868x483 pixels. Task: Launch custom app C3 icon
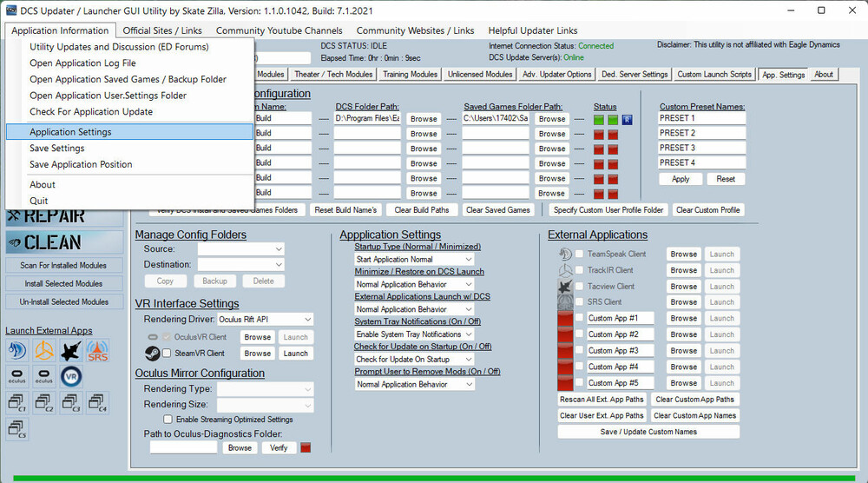tap(71, 403)
